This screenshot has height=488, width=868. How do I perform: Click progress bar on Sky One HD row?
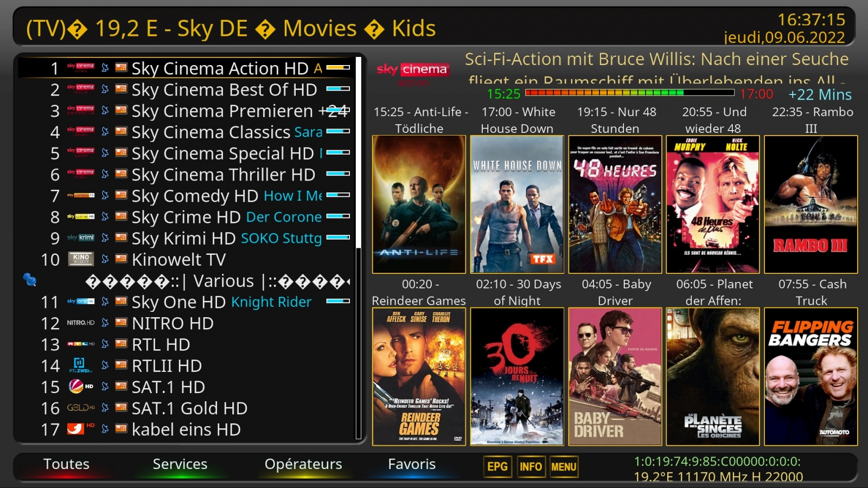pos(338,301)
